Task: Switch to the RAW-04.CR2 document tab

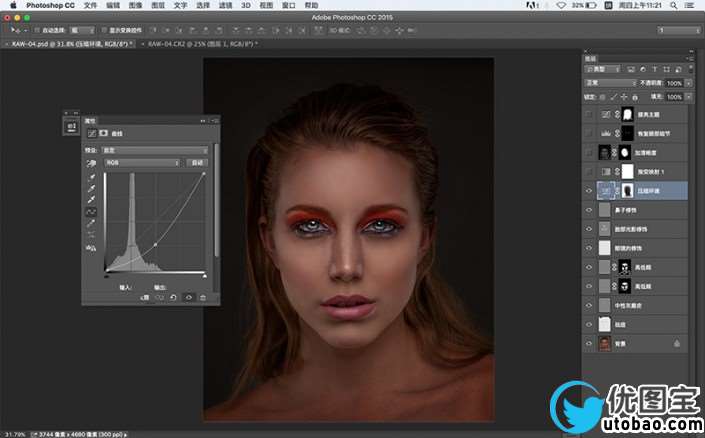Action: coord(200,45)
